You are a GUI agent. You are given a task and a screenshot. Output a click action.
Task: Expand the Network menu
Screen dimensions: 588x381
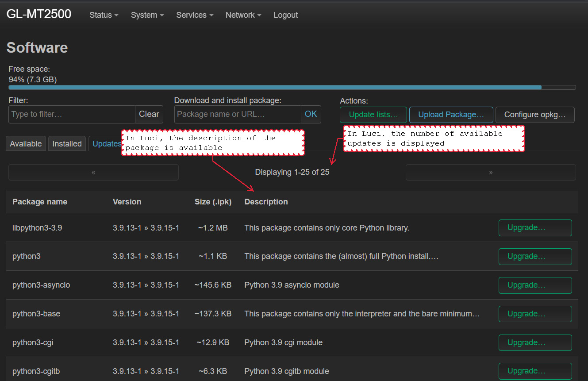tap(243, 15)
